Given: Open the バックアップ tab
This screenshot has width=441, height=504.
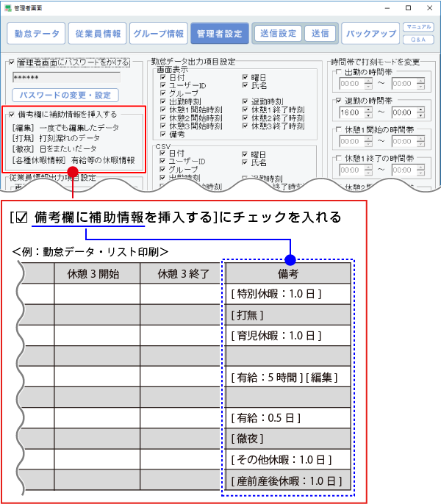Looking at the screenshot, I should click(x=370, y=34).
